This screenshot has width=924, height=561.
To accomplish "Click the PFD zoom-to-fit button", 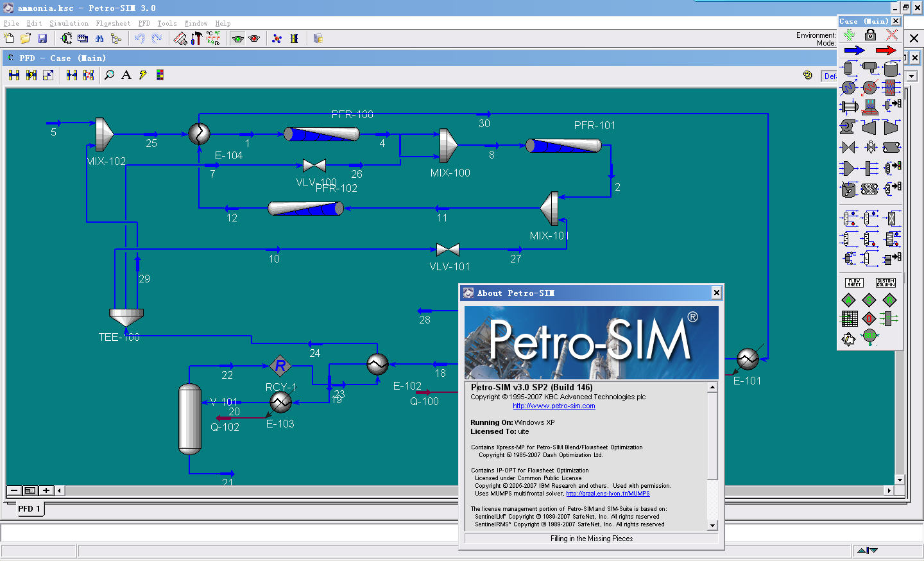I will coord(30,490).
